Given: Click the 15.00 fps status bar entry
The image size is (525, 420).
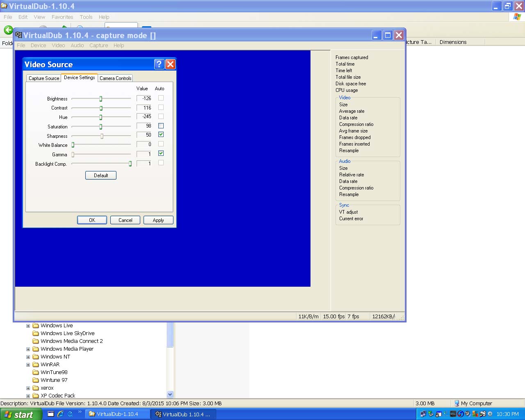Looking at the screenshot, I should coord(333,317).
